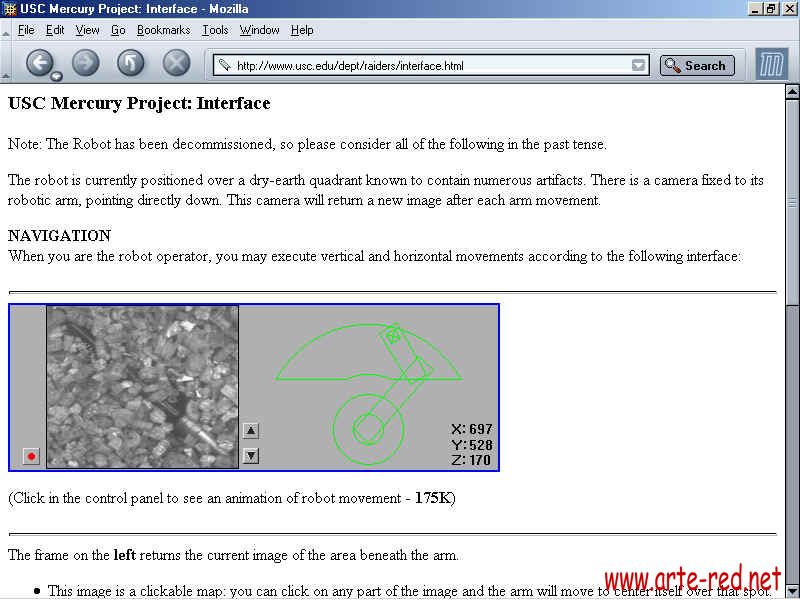The image size is (800, 600).
Task: Open the Bookmarks menu
Action: (x=163, y=30)
